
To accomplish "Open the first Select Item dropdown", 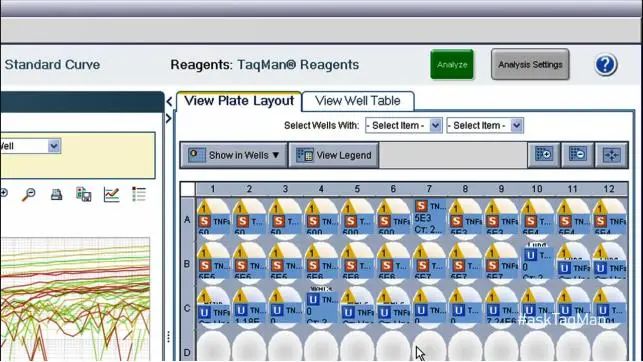I will click(404, 125).
